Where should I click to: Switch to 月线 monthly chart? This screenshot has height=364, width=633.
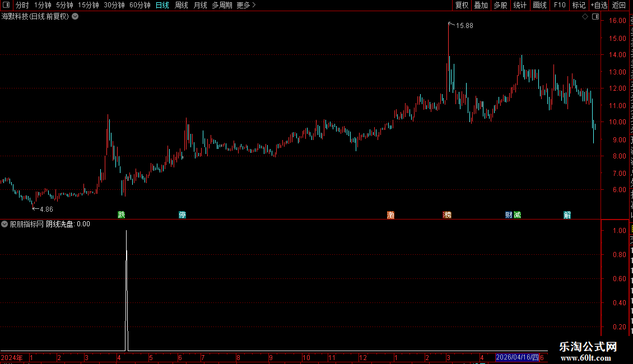200,5
